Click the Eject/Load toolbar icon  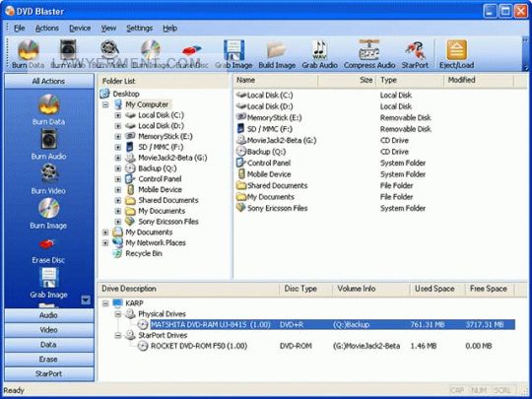click(x=456, y=50)
